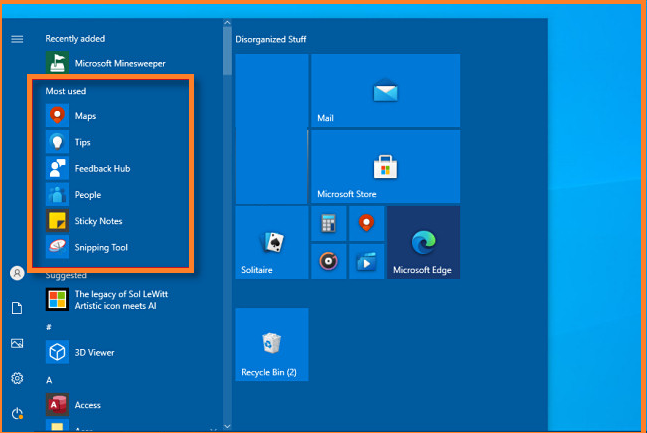Click the '#' letter header
647x433 pixels.
point(49,327)
